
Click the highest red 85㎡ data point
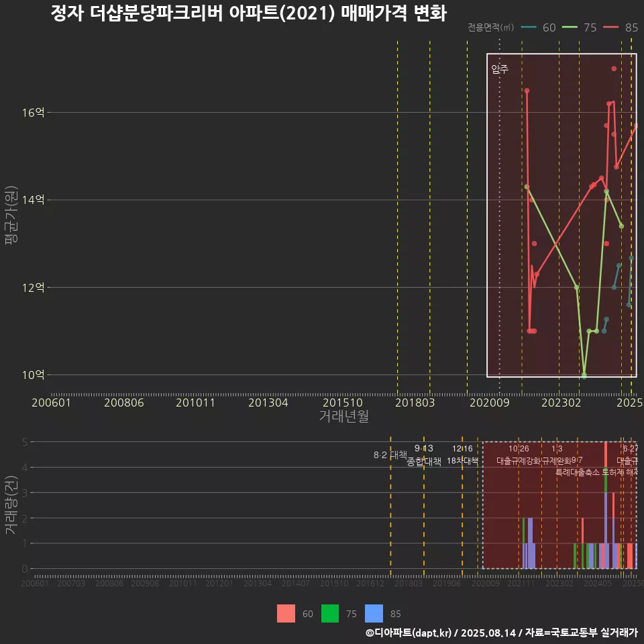[614, 68]
